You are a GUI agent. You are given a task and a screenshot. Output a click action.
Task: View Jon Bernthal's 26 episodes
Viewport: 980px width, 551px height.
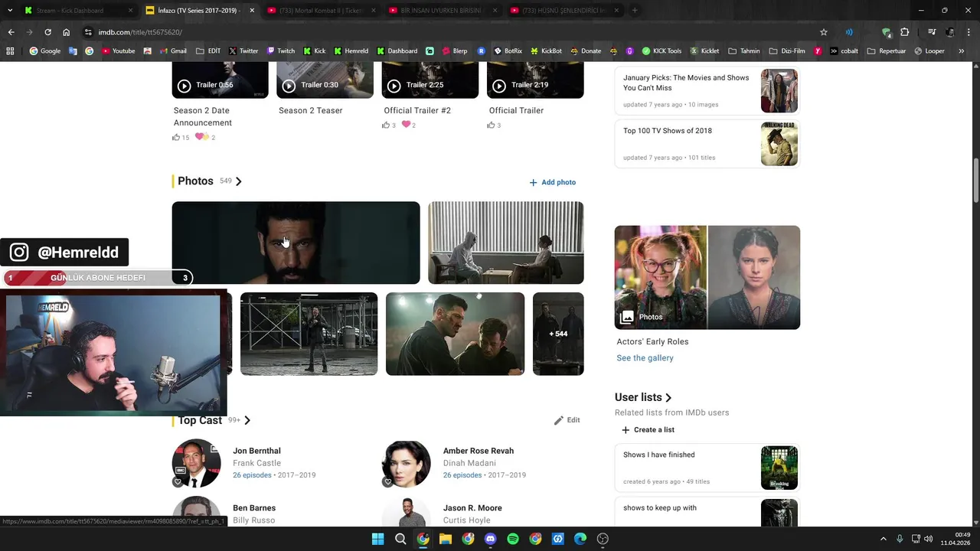tap(252, 475)
